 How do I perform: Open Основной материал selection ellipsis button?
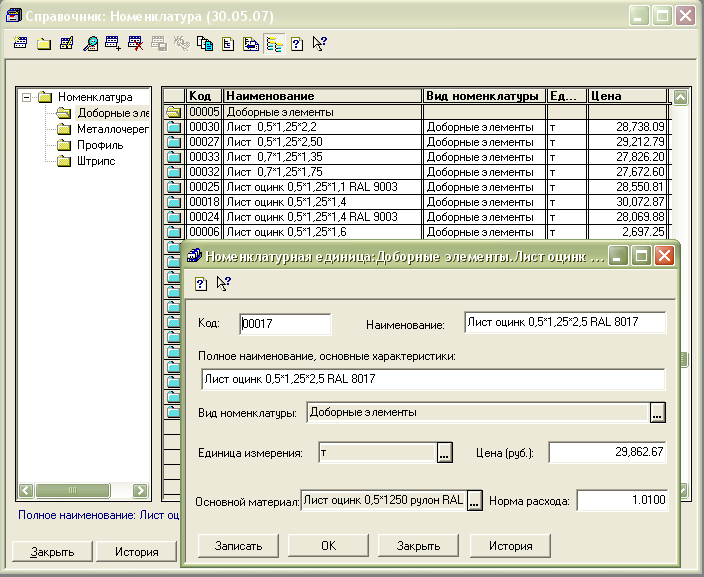pyautogui.click(x=475, y=500)
